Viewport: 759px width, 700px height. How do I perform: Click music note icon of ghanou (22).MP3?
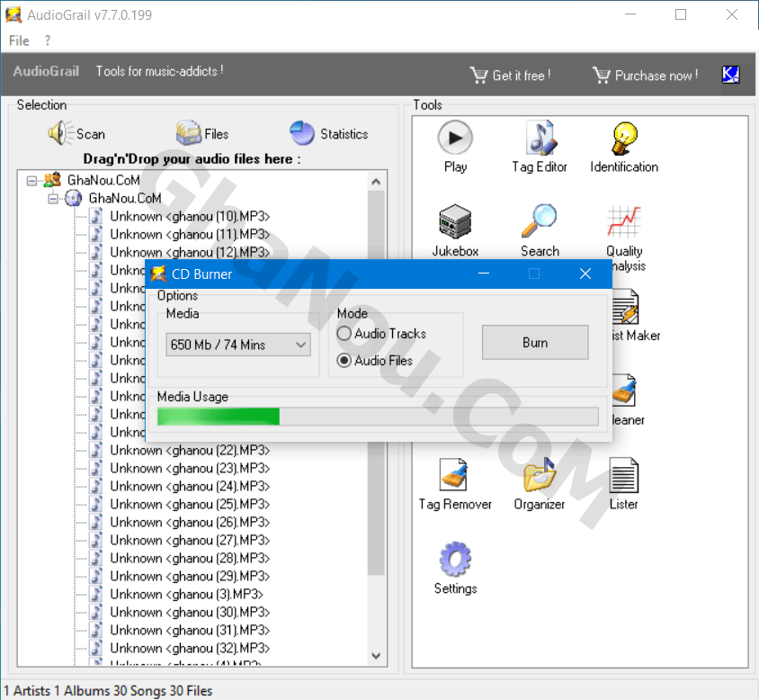[x=97, y=450]
